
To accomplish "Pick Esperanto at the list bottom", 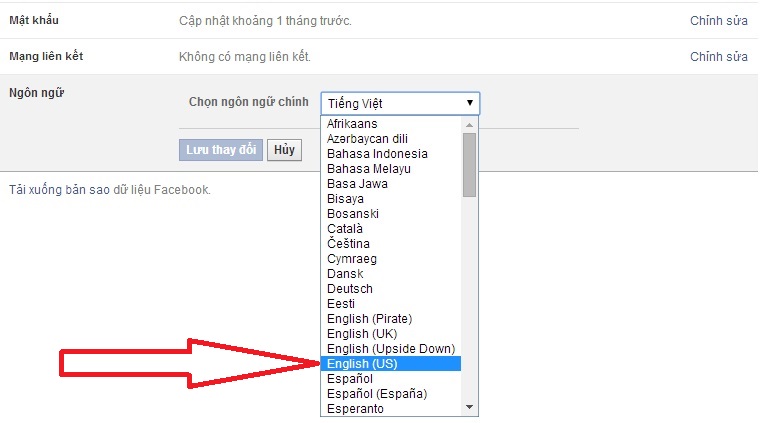I will click(x=391, y=409).
